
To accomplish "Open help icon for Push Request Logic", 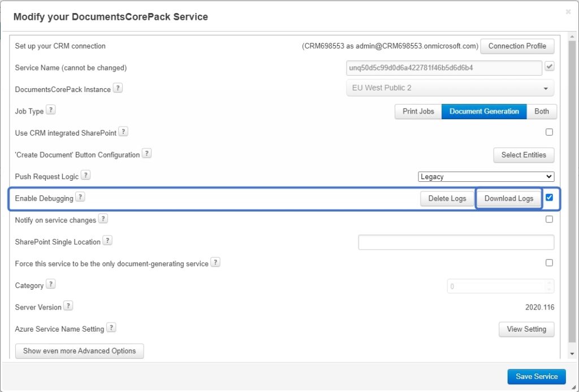I will coord(85,175).
